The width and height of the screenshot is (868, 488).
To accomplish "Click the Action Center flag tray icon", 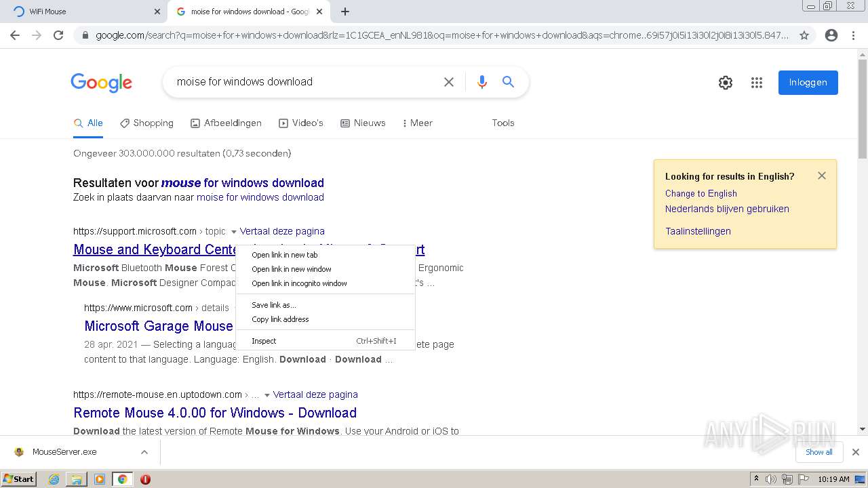I will point(804,479).
